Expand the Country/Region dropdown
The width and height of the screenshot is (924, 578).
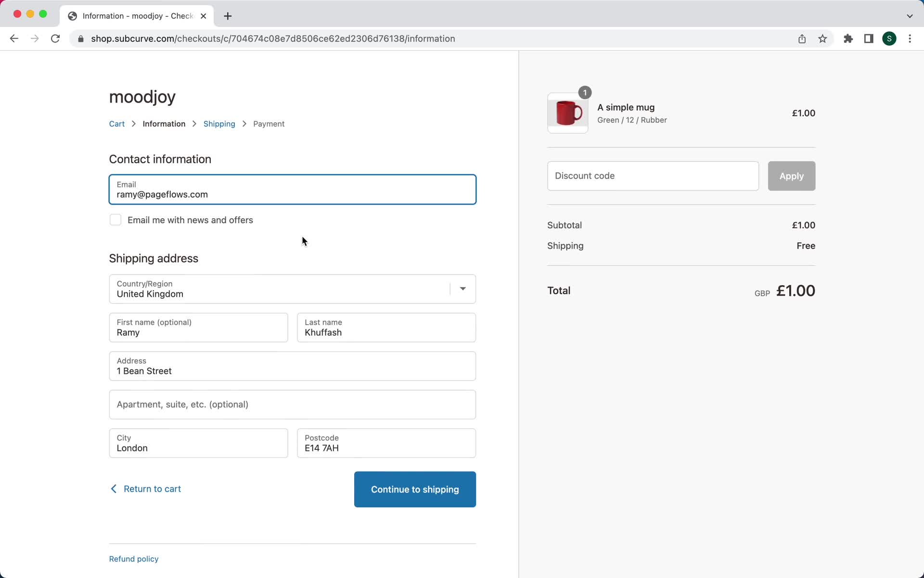(x=463, y=289)
